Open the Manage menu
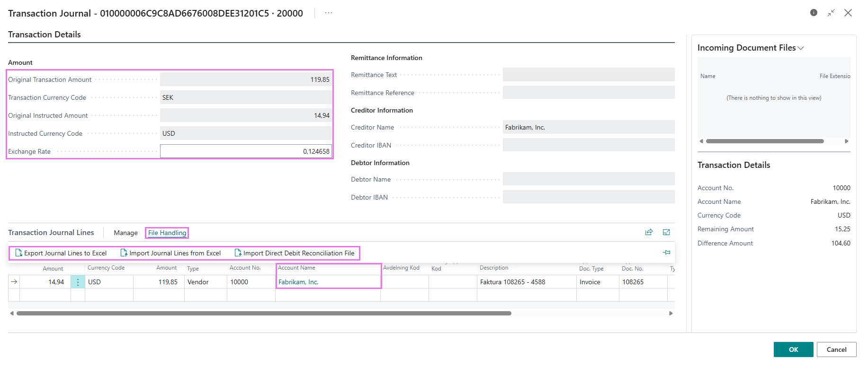Screen dimensions: 868x367 125,233
